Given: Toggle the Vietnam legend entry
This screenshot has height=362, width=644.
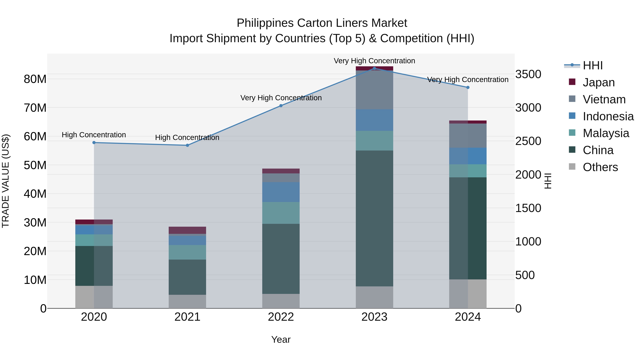Looking at the screenshot, I should (597, 99).
